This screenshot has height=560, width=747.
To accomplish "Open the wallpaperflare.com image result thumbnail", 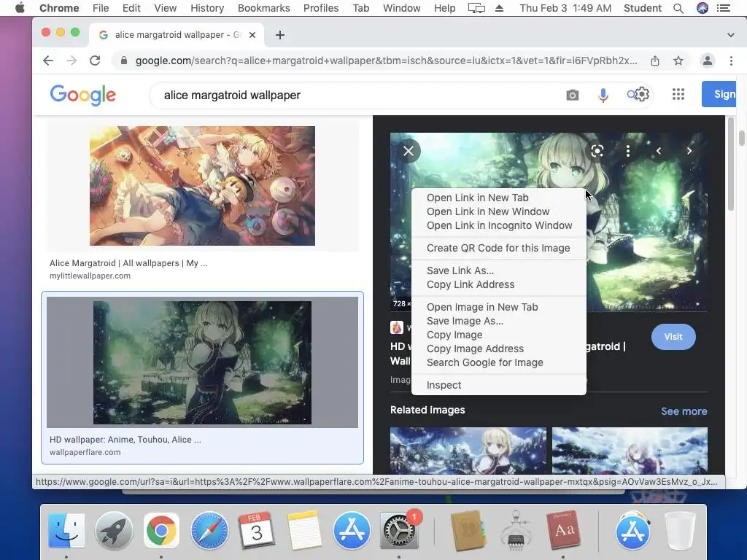I will click(202, 362).
